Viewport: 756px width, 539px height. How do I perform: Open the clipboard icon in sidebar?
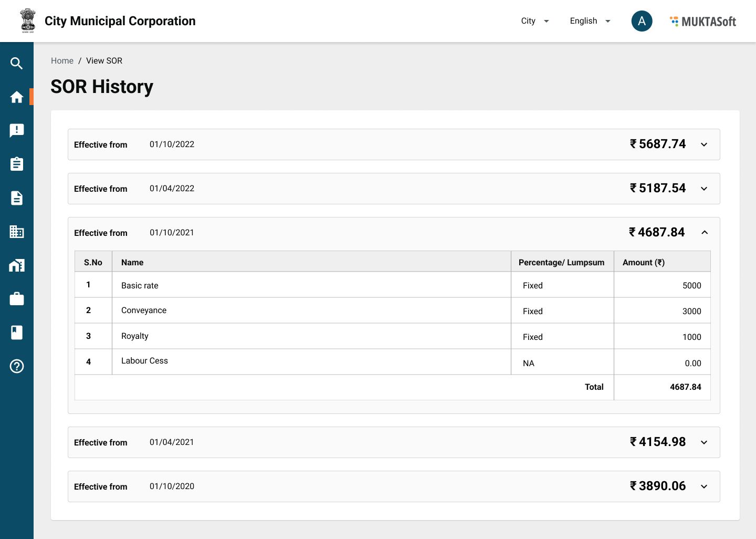[16, 164]
